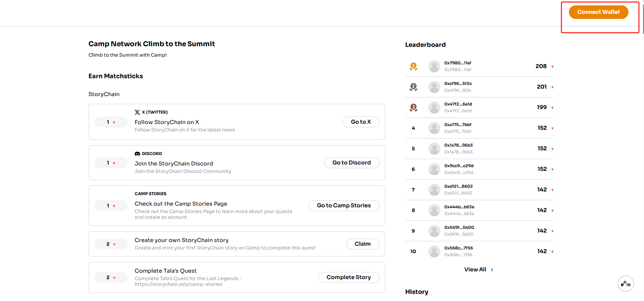Click chevron arrow next to View All

click(x=492, y=270)
